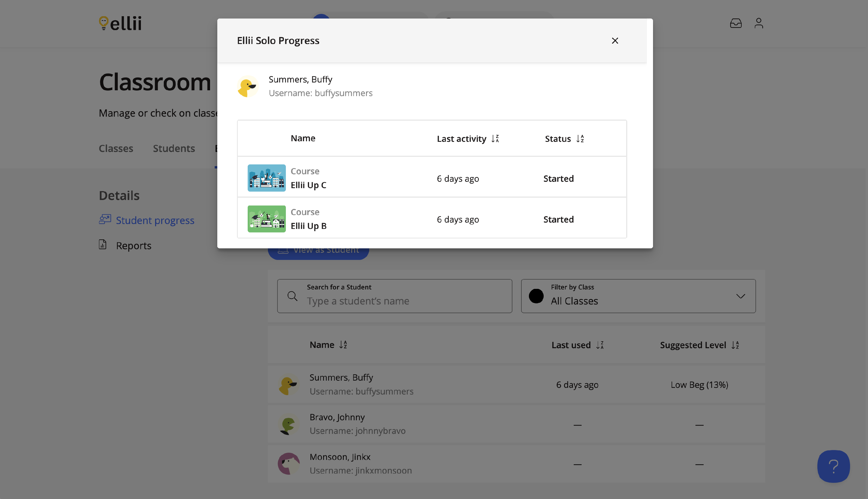The height and width of the screenshot is (499, 868).
Task: Open the help question mark button
Action: click(x=833, y=466)
